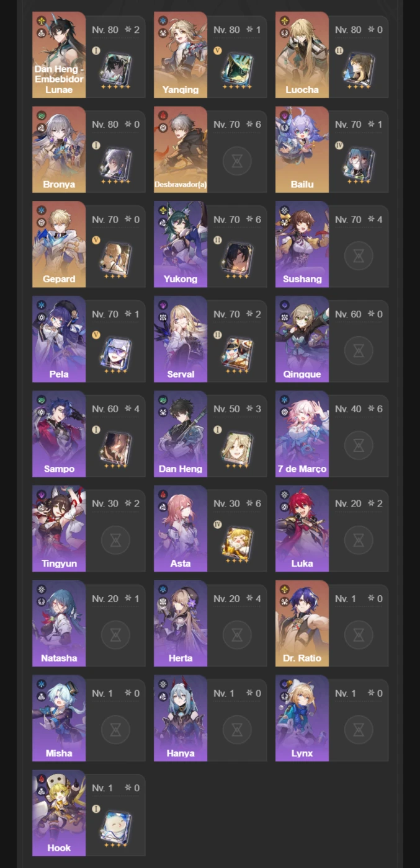Open Bailu's light cone icon
This screenshot has height=868, width=420.
[x=358, y=162]
